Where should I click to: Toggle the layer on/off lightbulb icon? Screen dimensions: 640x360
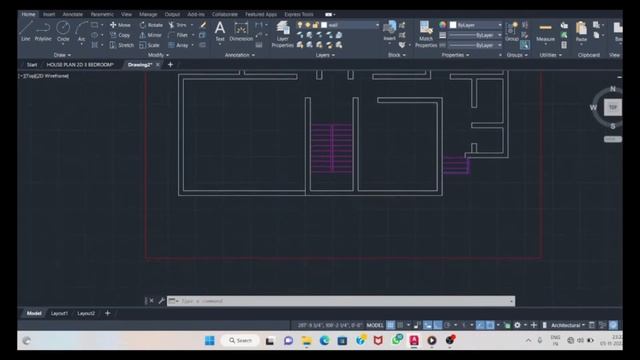pyautogui.click(x=300, y=25)
